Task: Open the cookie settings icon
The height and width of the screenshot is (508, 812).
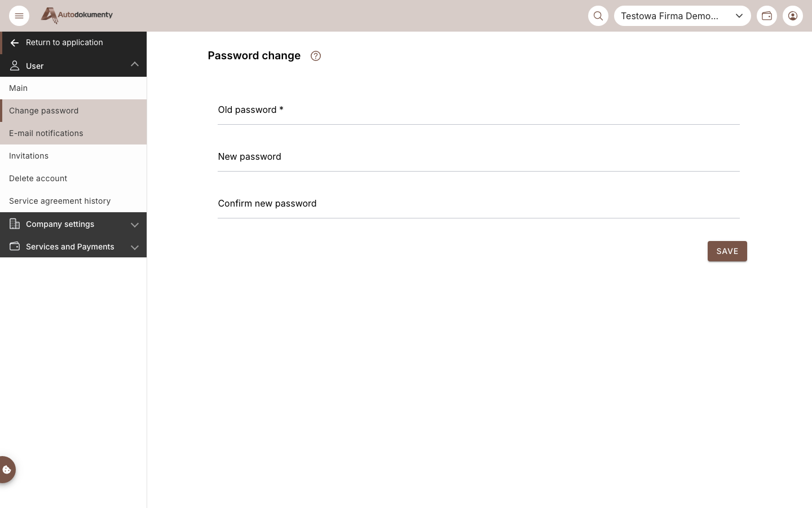Action: [7, 470]
